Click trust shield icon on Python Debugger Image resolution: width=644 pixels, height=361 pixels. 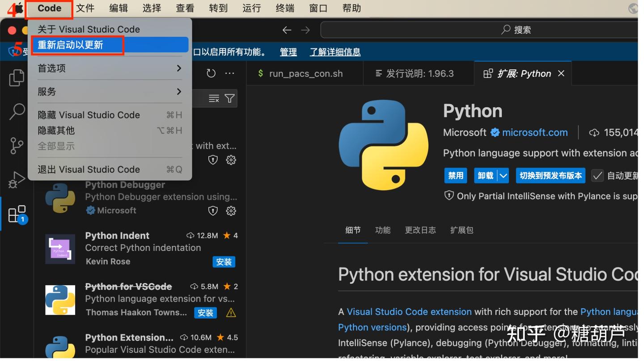pyautogui.click(x=213, y=211)
